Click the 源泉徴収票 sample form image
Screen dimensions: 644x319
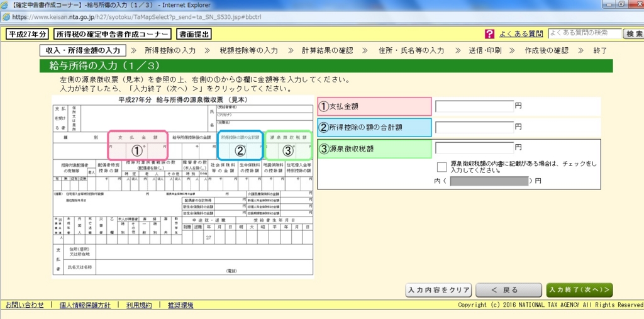tap(183, 187)
